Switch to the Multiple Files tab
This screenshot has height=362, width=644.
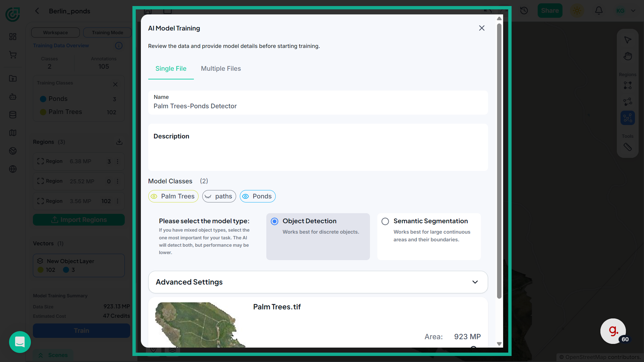221,68
